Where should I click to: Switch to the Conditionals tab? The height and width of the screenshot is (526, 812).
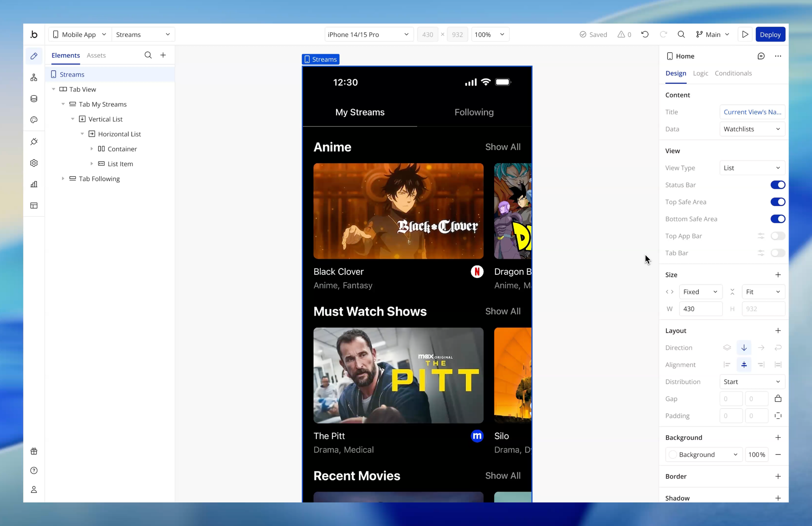tap(733, 73)
